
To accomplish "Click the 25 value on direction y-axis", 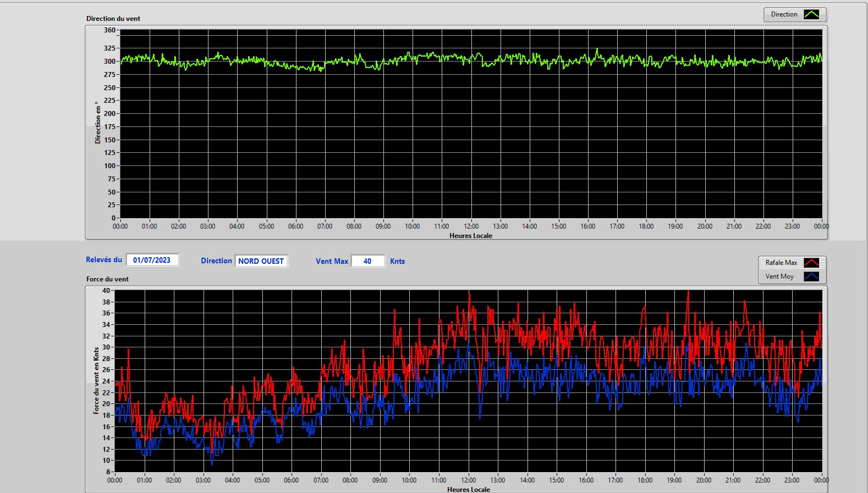I will (x=112, y=205).
